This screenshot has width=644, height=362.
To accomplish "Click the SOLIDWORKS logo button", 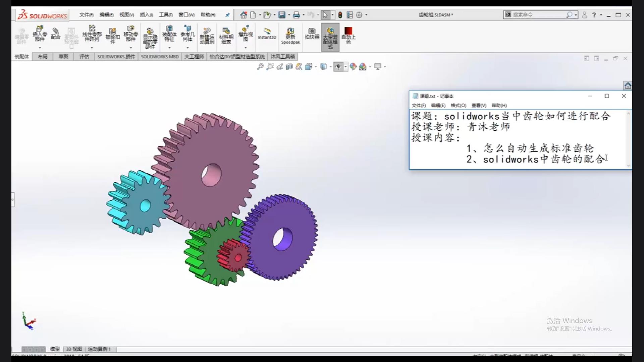I will click(42, 15).
